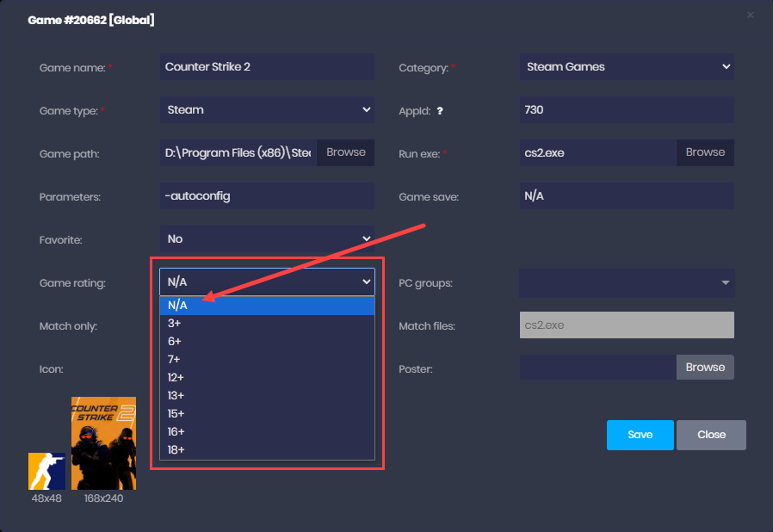Pick the 7+ rating option
The width and height of the screenshot is (773, 532).
click(267, 360)
